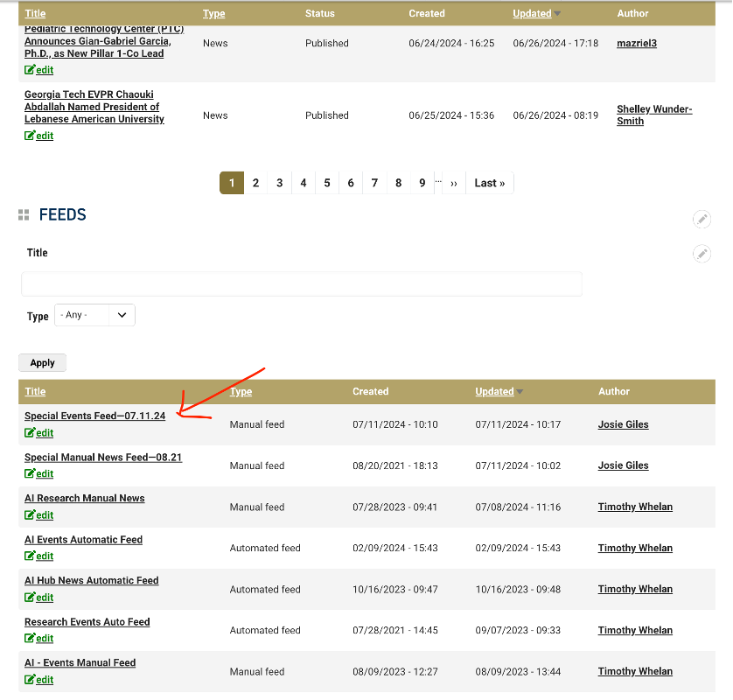Jump to the Last » page
The image size is (733, 700).
[490, 183]
